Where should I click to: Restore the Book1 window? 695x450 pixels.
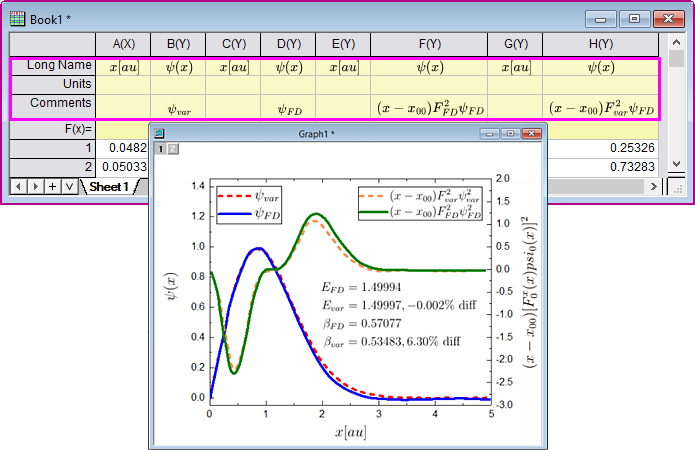click(634, 19)
